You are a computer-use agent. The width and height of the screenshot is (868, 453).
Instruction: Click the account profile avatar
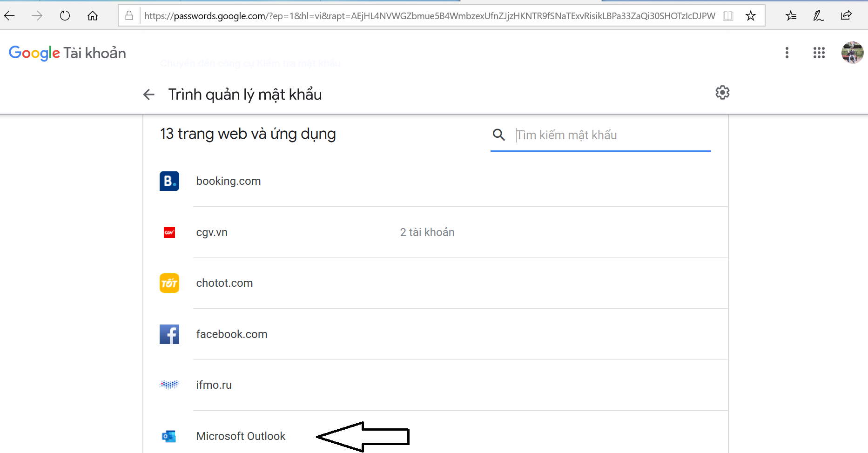852,53
